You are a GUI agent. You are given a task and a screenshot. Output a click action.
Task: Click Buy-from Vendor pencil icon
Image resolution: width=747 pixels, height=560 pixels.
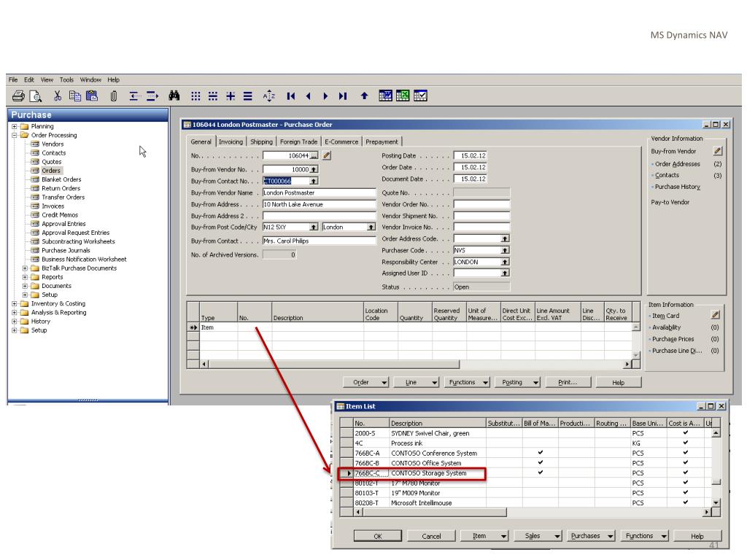[x=718, y=151]
